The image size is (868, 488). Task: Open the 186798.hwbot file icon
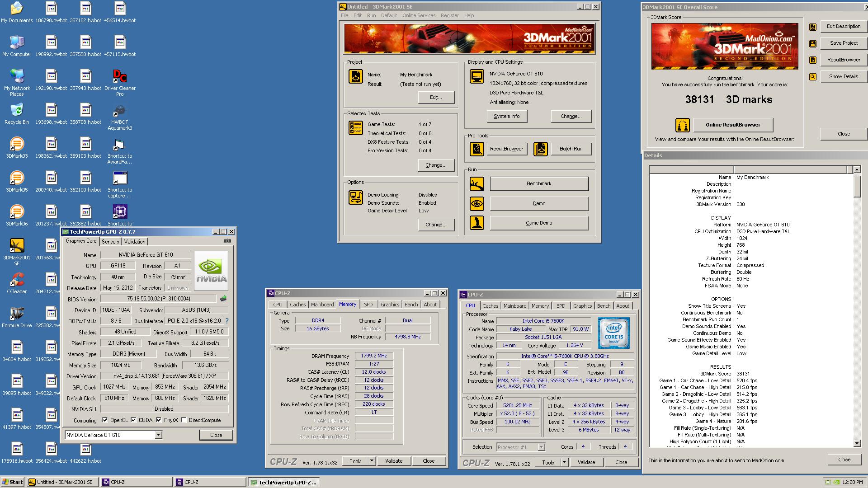coord(51,12)
